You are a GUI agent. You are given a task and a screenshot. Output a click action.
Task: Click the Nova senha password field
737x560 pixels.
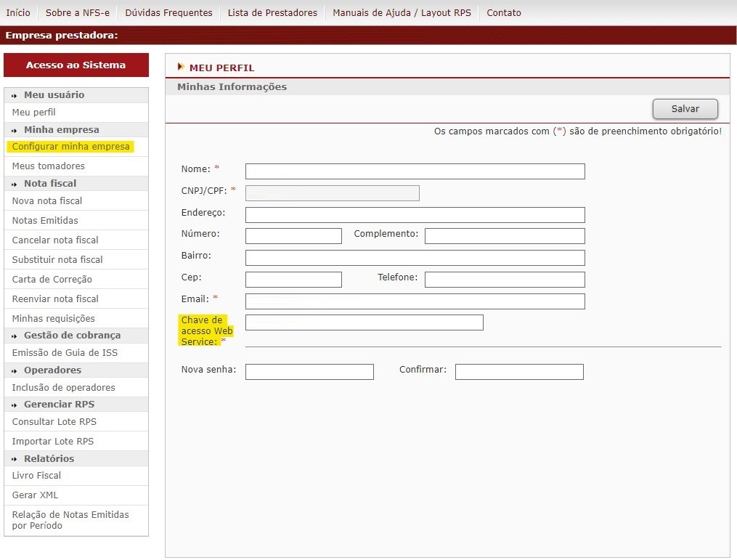309,372
